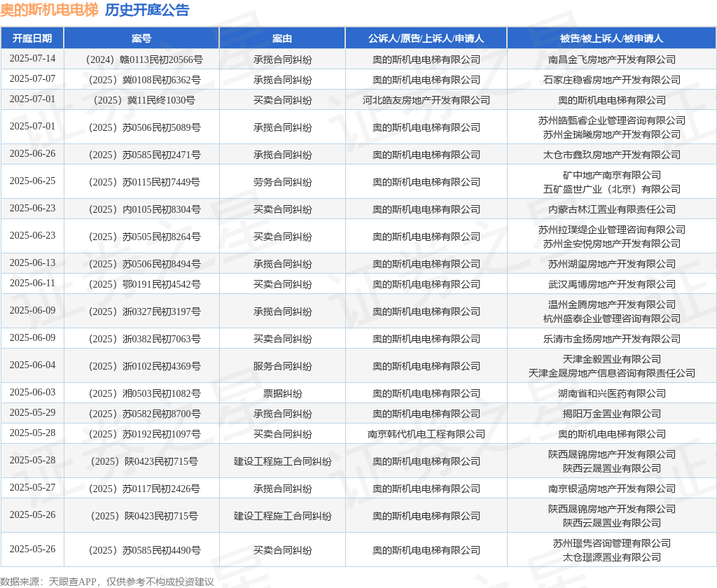
Task: Select the date cell 2025-06-26
Action: point(32,153)
